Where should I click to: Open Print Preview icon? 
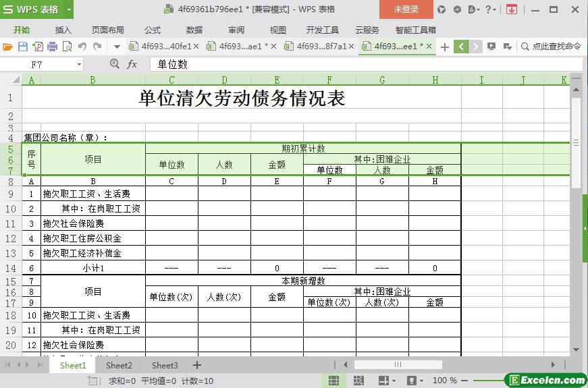[67, 47]
